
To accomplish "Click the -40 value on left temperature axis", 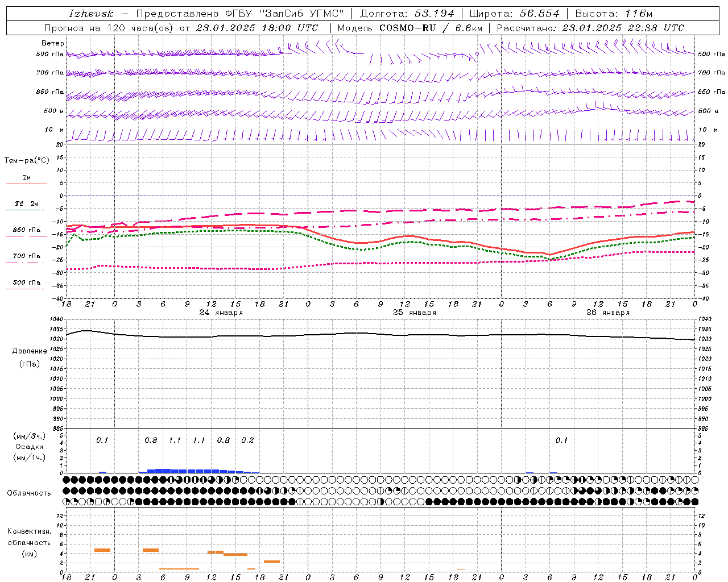I will [59, 298].
